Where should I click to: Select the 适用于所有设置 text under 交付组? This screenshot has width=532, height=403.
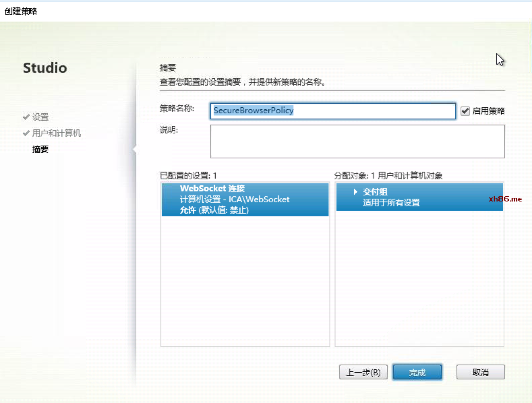[x=391, y=203]
